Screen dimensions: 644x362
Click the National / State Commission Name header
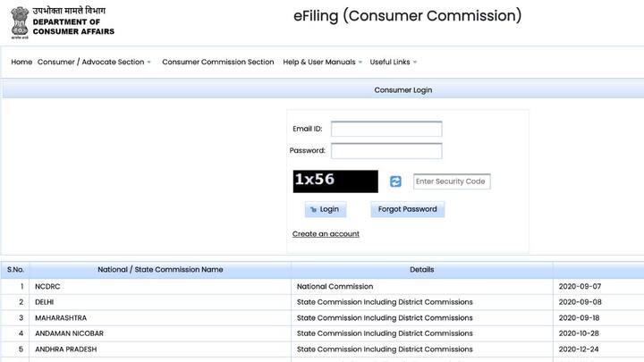click(x=160, y=270)
